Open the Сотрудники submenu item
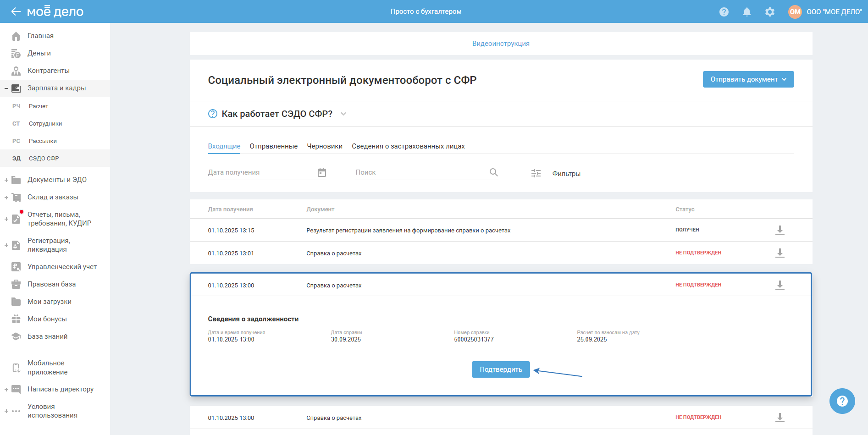This screenshot has height=435, width=868. tap(55, 124)
